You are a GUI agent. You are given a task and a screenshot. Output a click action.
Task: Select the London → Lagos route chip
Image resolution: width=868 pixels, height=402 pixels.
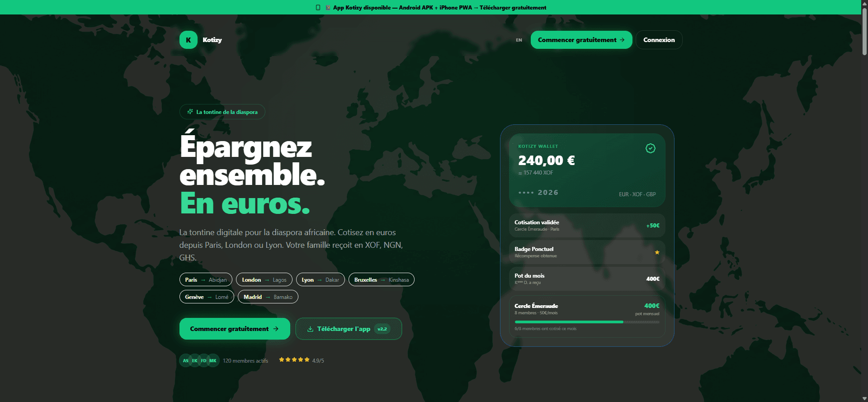pyautogui.click(x=264, y=279)
